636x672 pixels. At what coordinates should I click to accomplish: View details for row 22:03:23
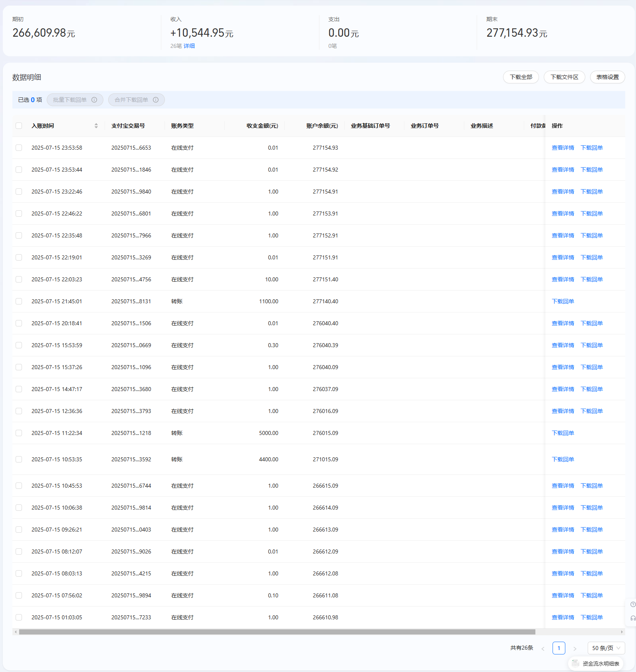point(563,279)
